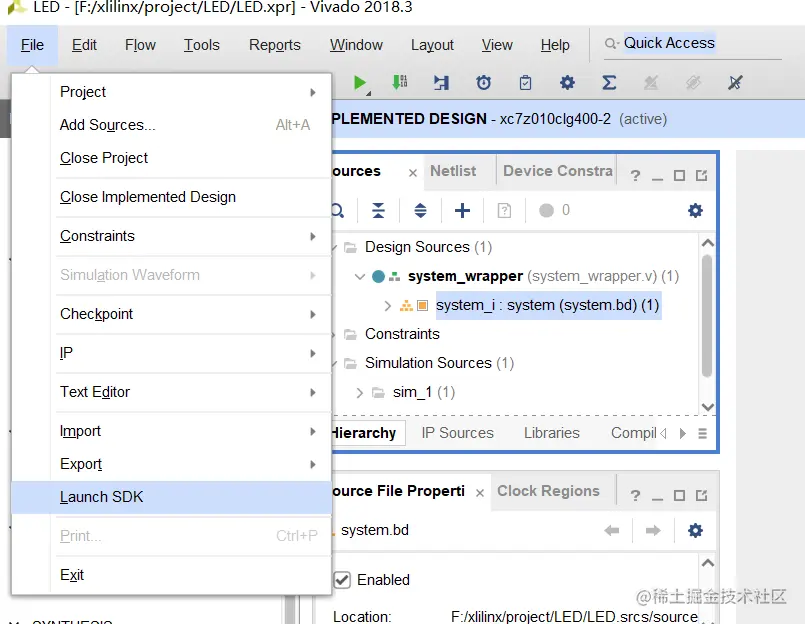Expand the system_i tree node
The height and width of the screenshot is (624, 805).
[x=388, y=306]
